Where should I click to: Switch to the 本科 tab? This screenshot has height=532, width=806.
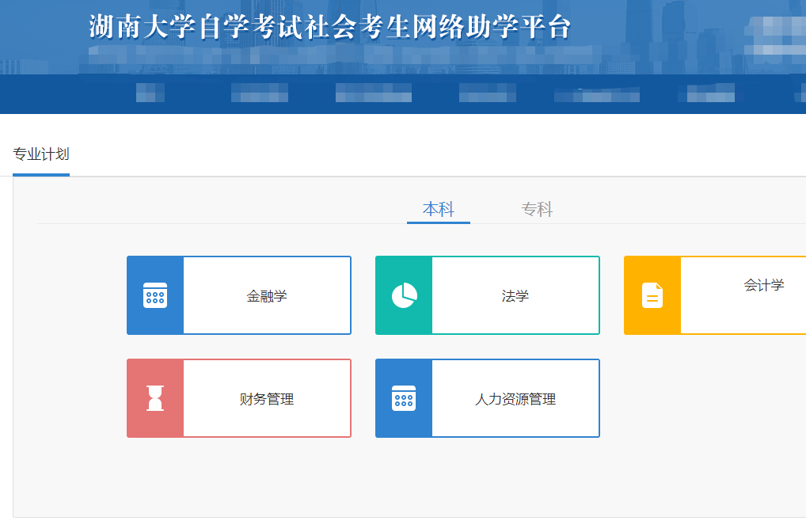click(x=439, y=209)
